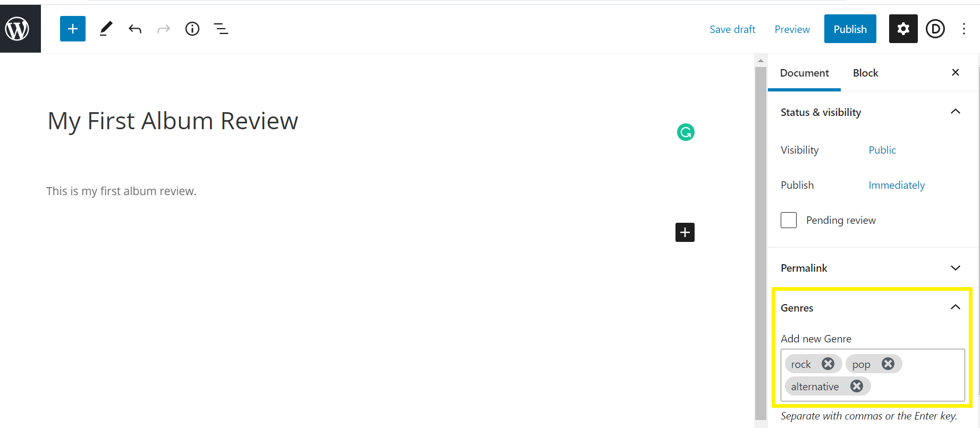Image resolution: width=980 pixels, height=428 pixels.
Task: Select the Document tab
Action: click(804, 73)
